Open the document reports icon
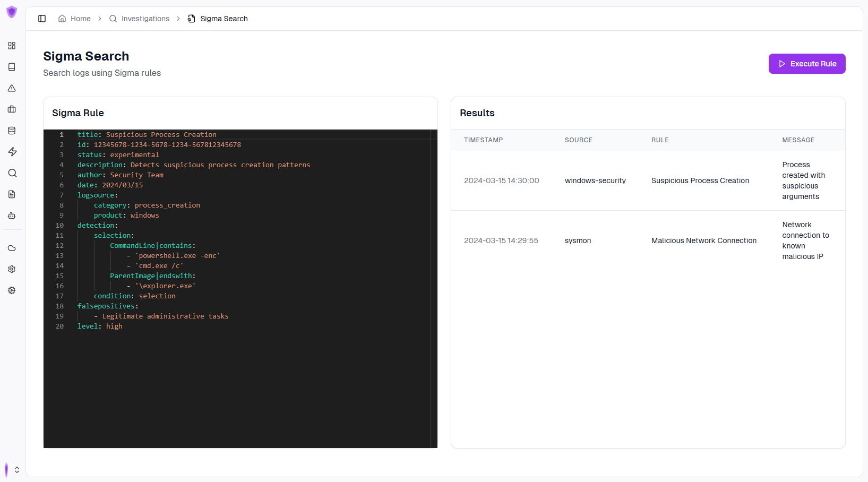The height and width of the screenshot is (482, 868). click(12, 194)
